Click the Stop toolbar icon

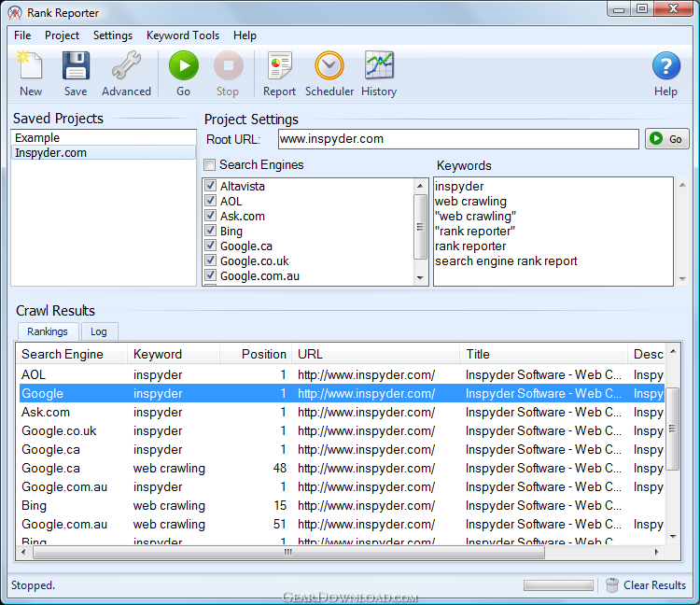(228, 65)
